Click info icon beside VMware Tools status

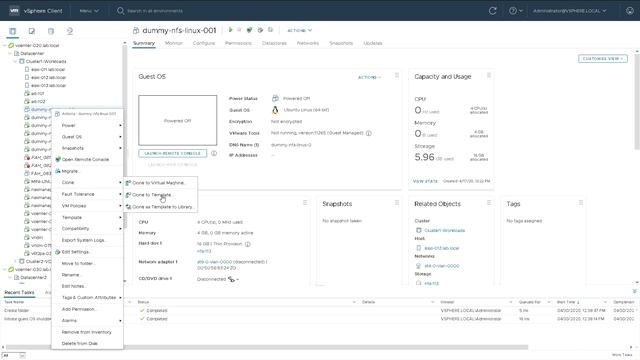click(x=369, y=133)
